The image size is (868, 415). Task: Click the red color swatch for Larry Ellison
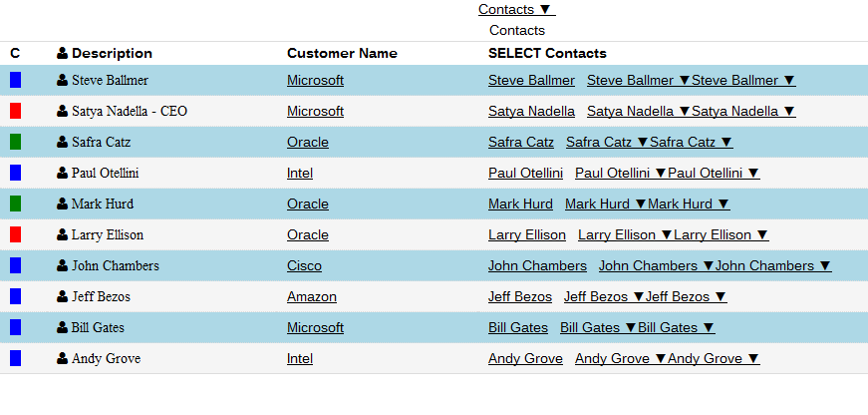[x=15, y=234]
